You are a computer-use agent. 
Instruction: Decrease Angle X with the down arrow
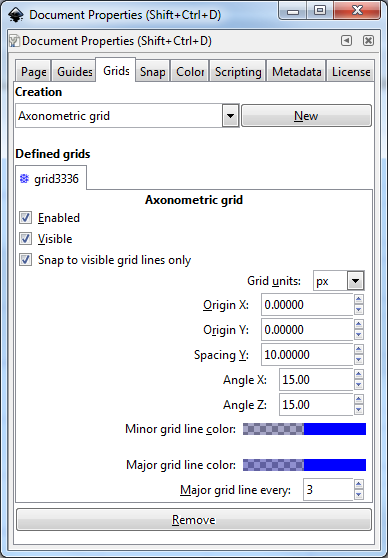pos(359,384)
